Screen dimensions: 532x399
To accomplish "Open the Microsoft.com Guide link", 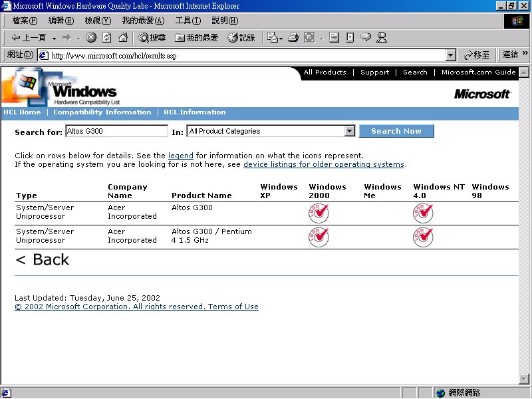I will pos(478,72).
